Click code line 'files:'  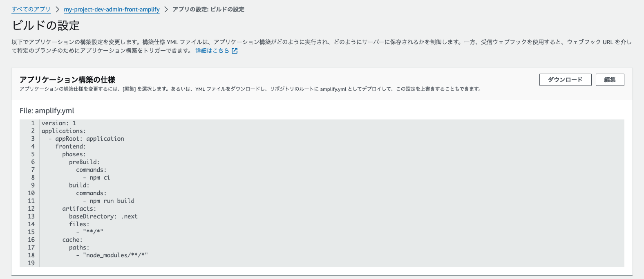(79, 224)
